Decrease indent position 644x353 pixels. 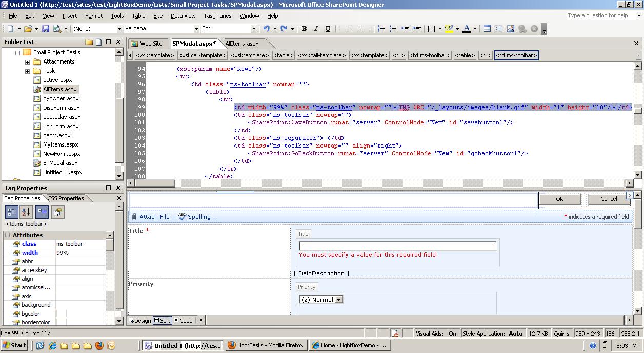coord(405,29)
